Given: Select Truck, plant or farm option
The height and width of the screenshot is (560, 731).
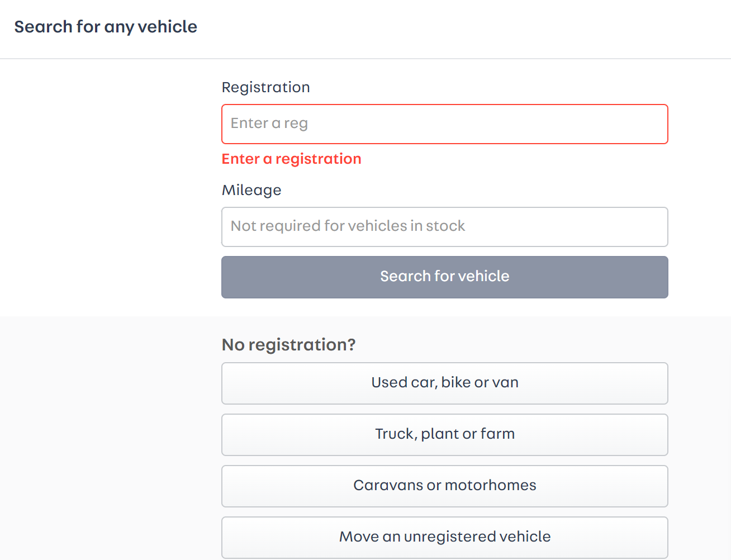Looking at the screenshot, I should [444, 435].
